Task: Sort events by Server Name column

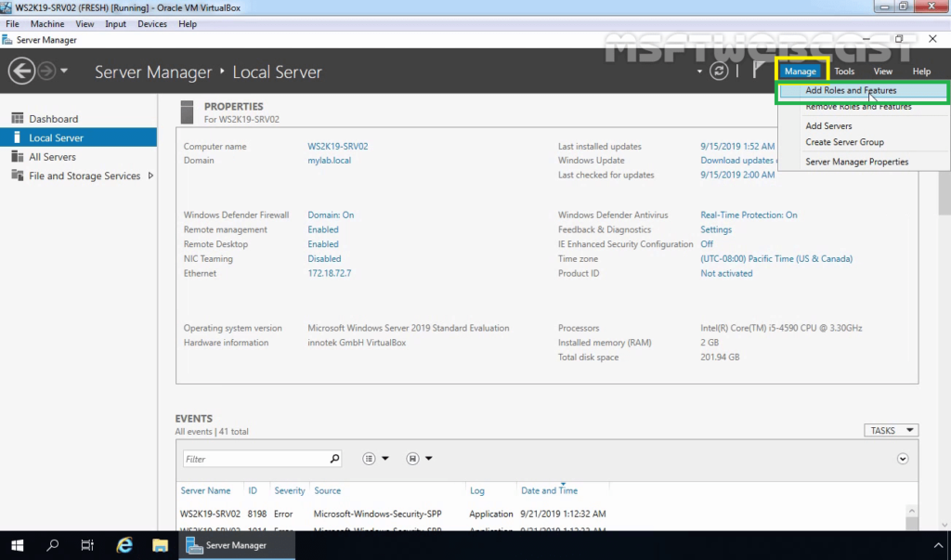Action: click(x=205, y=490)
